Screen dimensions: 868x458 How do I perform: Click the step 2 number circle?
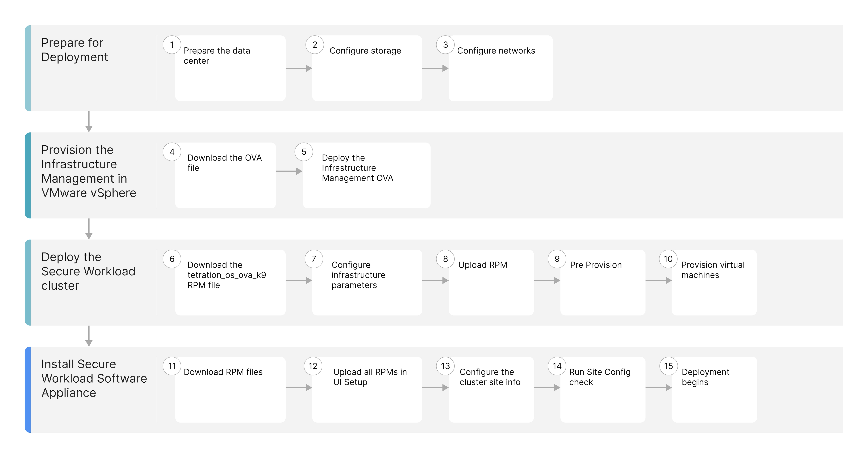tap(315, 45)
